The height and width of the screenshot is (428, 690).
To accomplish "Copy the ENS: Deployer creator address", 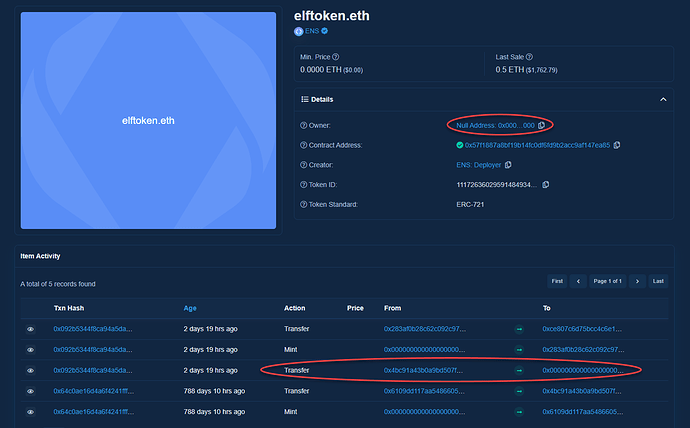I will pos(508,165).
